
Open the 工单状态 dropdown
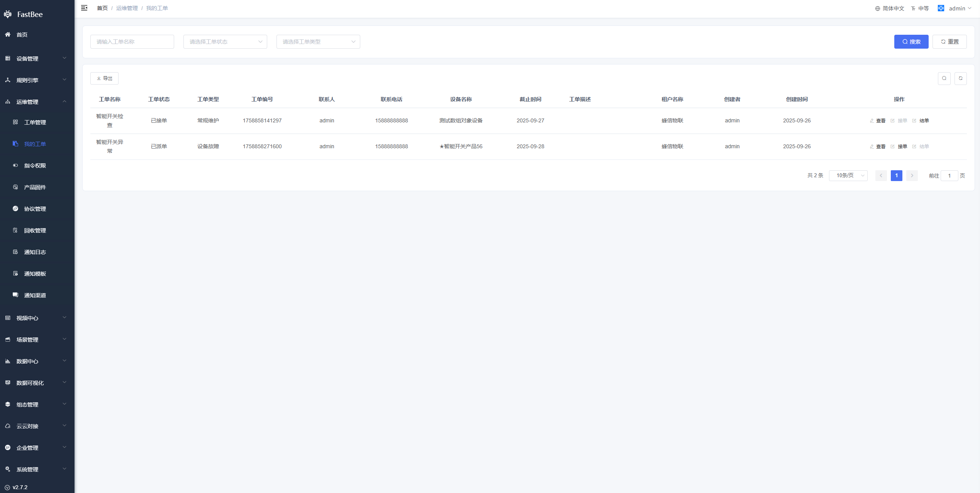(x=225, y=42)
